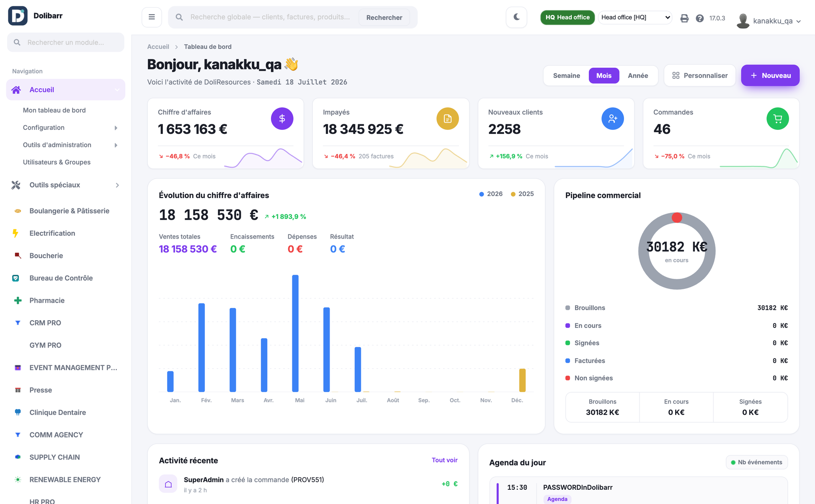The height and width of the screenshot is (504, 815).
Task: Click the Electrification lightning icon
Action: (16, 233)
